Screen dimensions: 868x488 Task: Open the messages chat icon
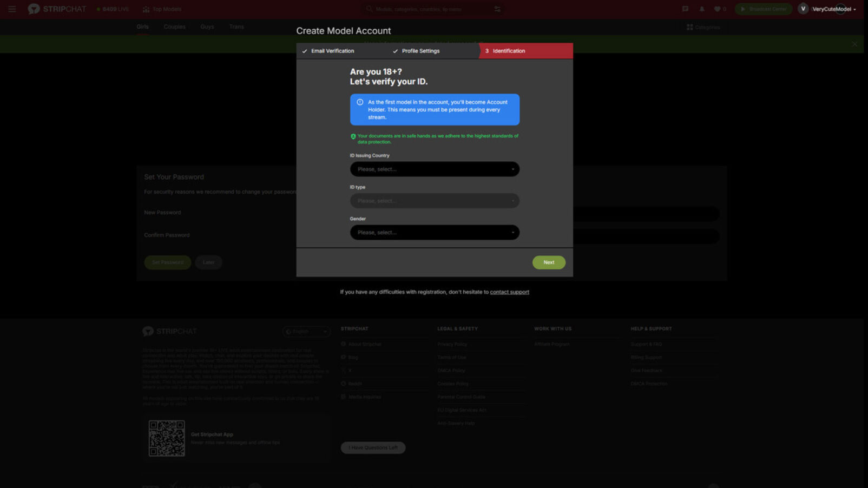click(x=685, y=9)
